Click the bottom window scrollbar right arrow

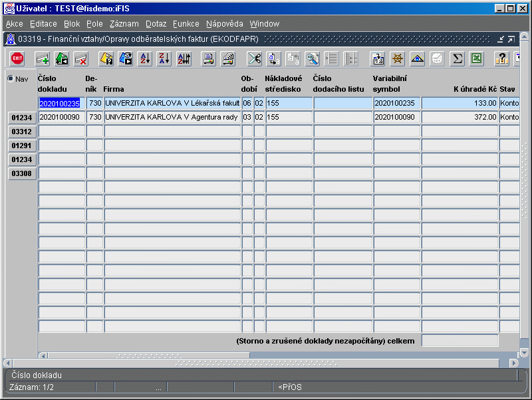click(x=514, y=363)
